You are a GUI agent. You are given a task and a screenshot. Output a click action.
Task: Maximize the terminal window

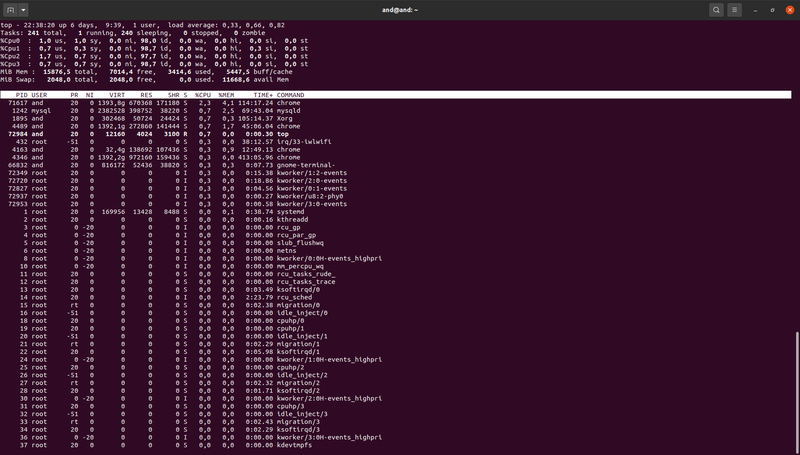coord(771,10)
